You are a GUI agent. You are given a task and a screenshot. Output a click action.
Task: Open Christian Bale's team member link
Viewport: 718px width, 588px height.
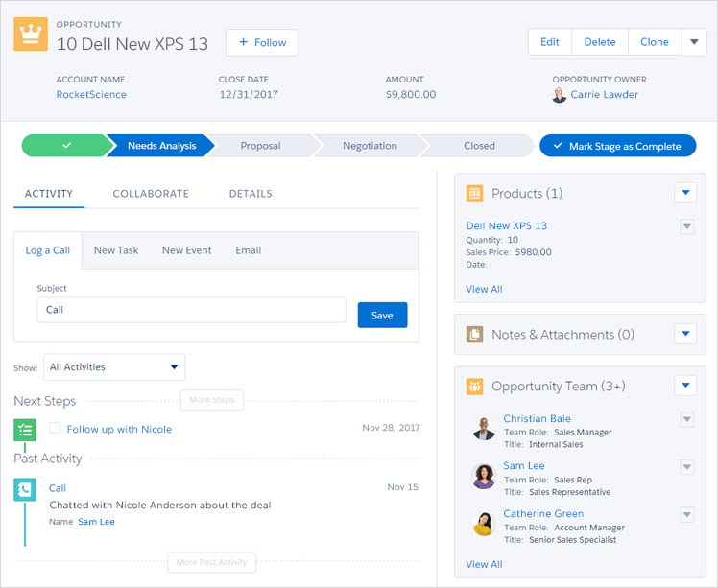click(538, 418)
